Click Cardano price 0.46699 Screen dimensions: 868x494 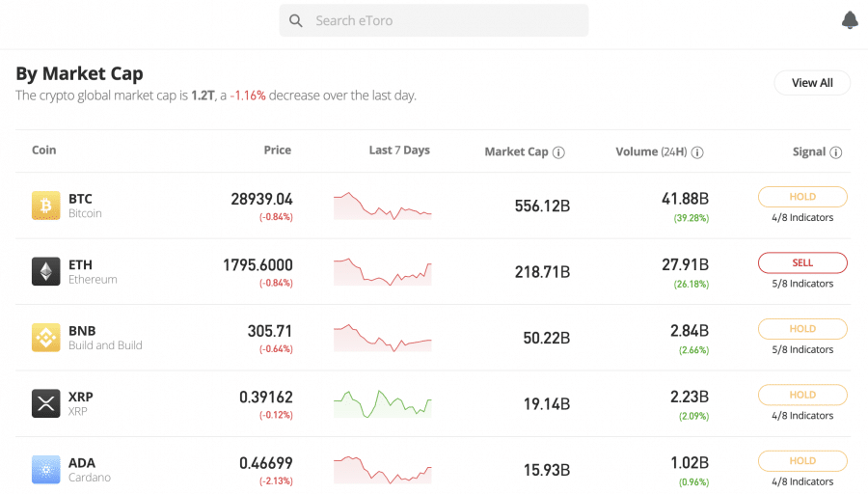coord(266,463)
